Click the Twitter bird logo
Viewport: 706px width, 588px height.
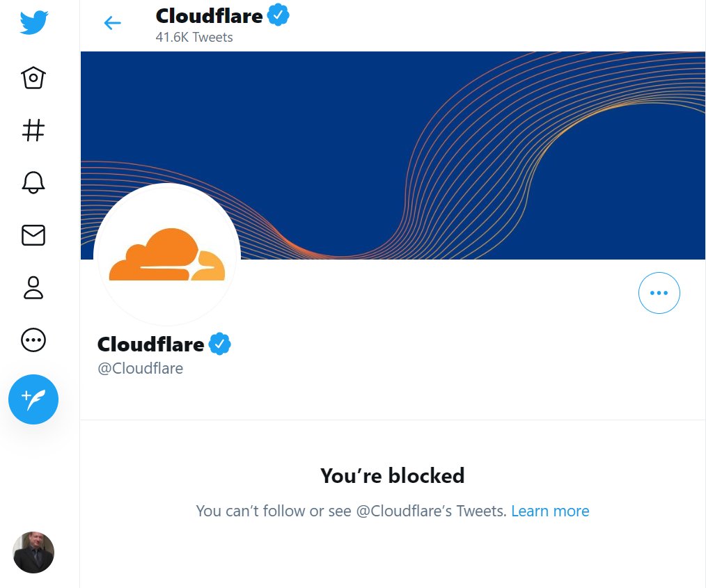point(34,22)
